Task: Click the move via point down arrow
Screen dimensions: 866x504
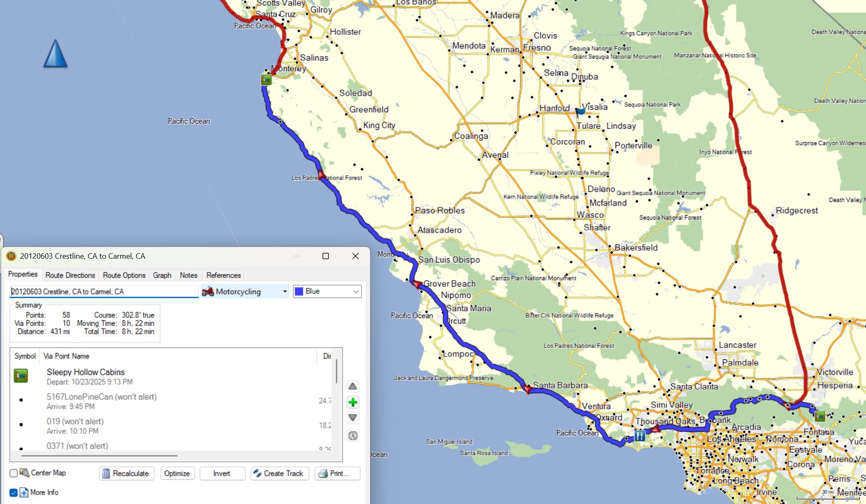Action: (x=353, y=418)
